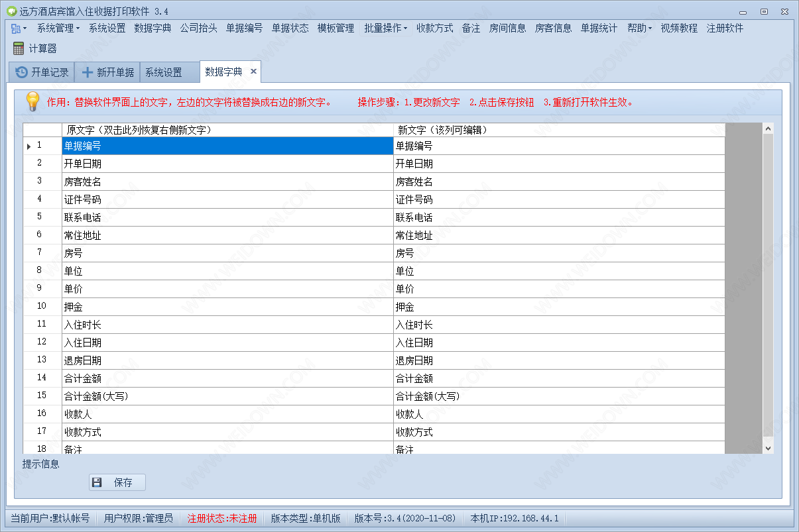This screenshot has width=799, height=532.
Task: Expand the 批量操作 dropdown menu
Action: [385, 28]
